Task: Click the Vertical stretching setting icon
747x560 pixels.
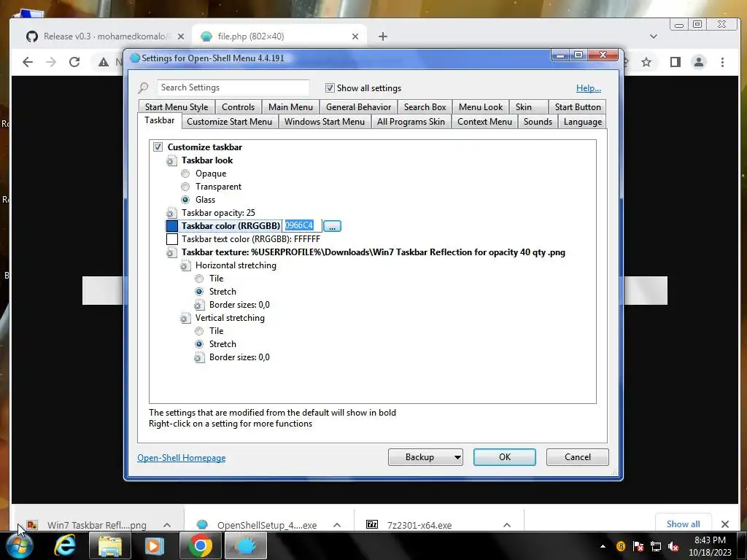Action: click(185, 318)
